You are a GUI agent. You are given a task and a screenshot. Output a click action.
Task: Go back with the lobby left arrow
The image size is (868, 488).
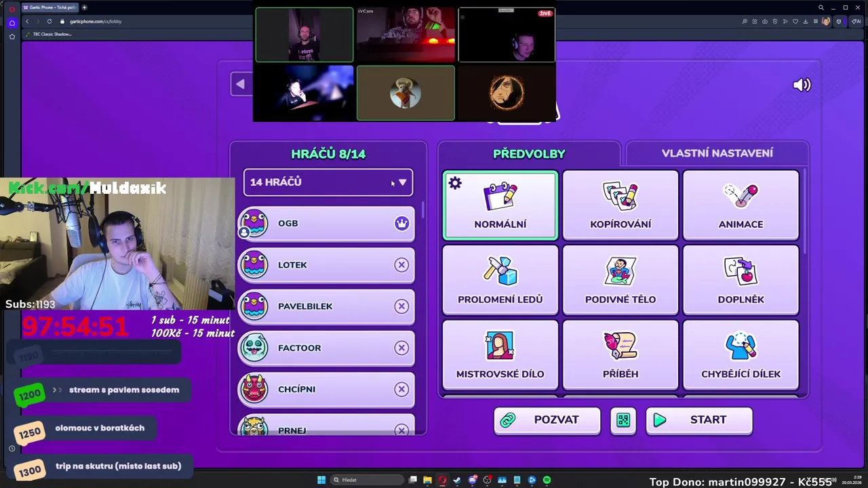coord(240,84)
